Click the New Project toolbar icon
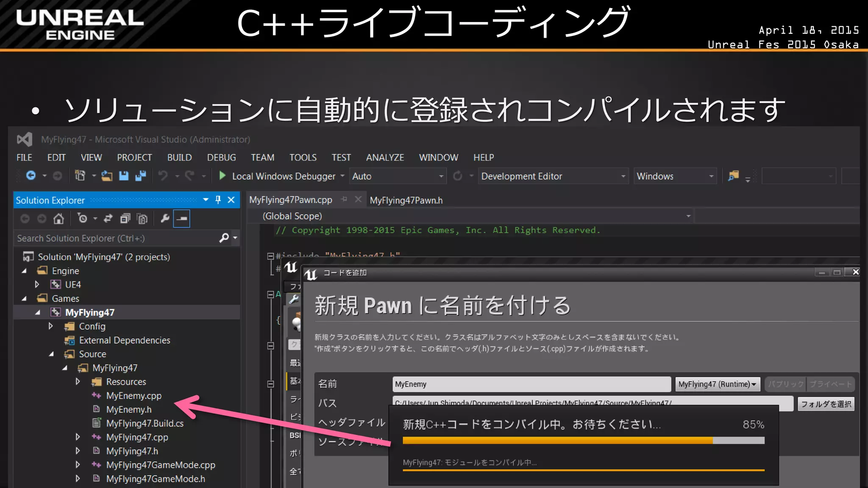 [80, 175]
